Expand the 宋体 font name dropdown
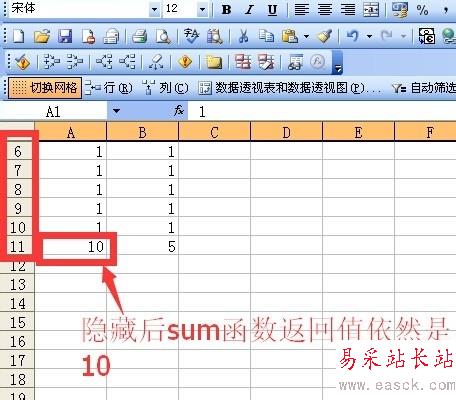 click(154, 9)
